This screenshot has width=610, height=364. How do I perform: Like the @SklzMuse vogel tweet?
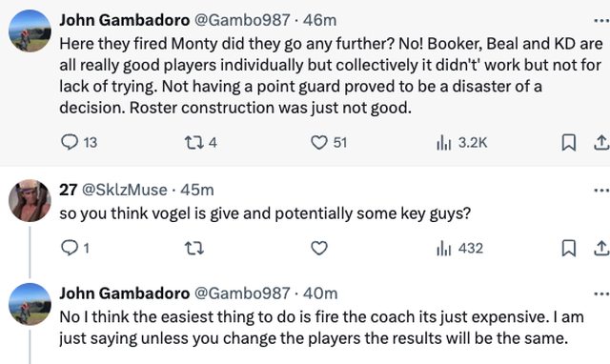point(319,248)
